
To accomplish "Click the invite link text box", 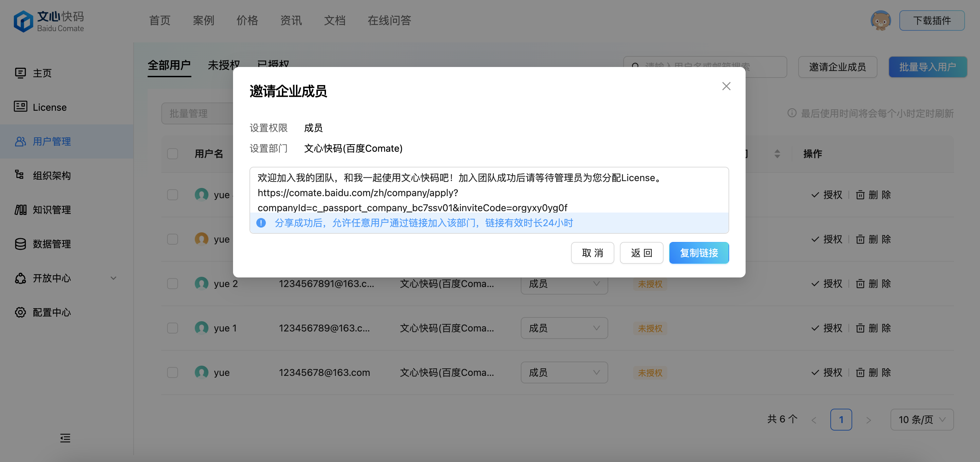I will point(489,190).
